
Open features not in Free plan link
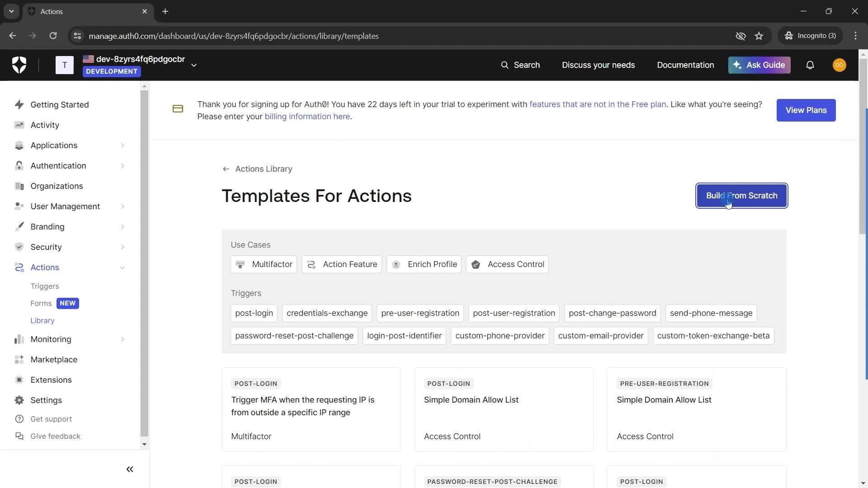[598, 104]
